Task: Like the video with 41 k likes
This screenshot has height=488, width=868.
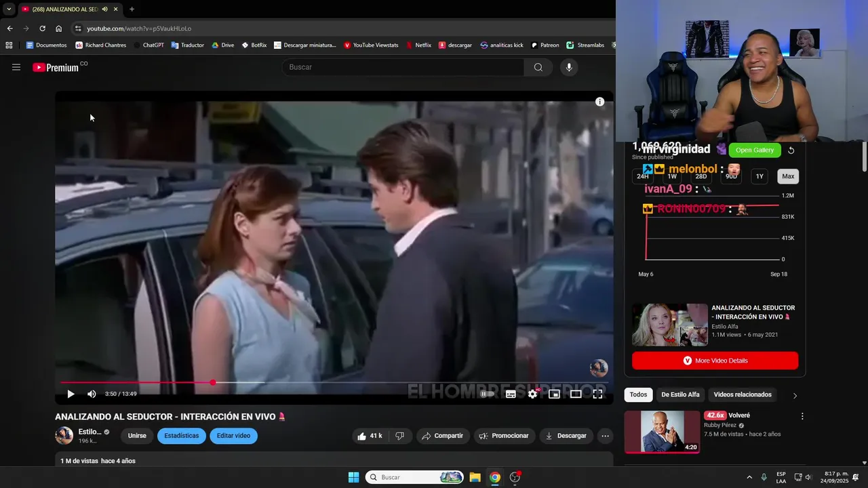Action: click(x=370, y=436)
